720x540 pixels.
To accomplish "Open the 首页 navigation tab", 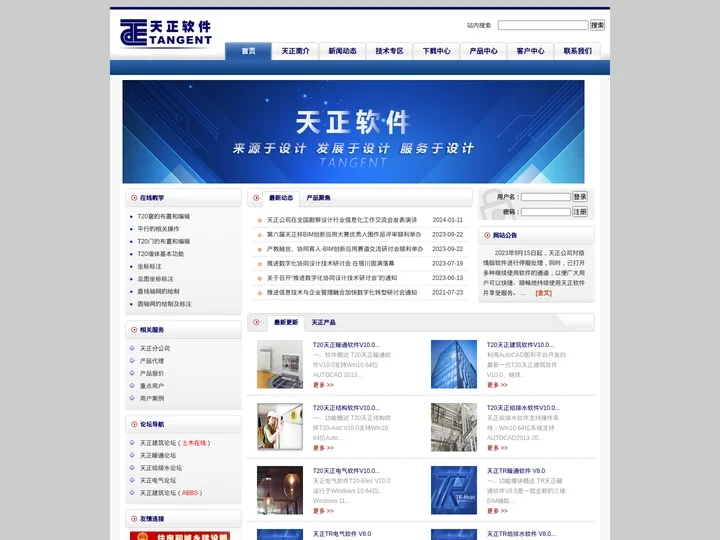I will (248, 51).
